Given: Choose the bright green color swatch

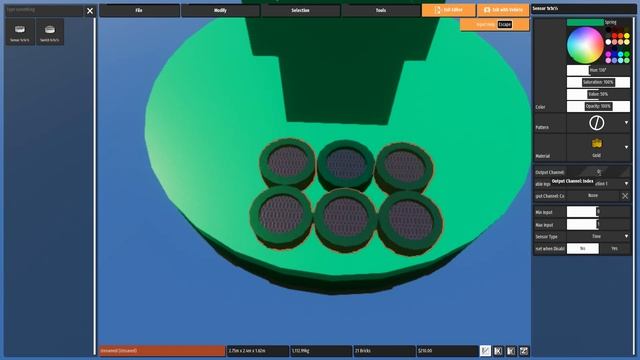Looking at the screenshot, I should [x=627, y=54].
